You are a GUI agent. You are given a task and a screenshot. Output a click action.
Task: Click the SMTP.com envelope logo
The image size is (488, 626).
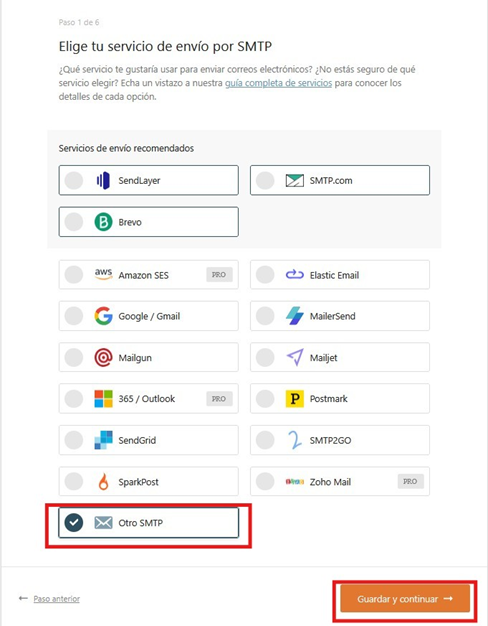coord(294,180)
